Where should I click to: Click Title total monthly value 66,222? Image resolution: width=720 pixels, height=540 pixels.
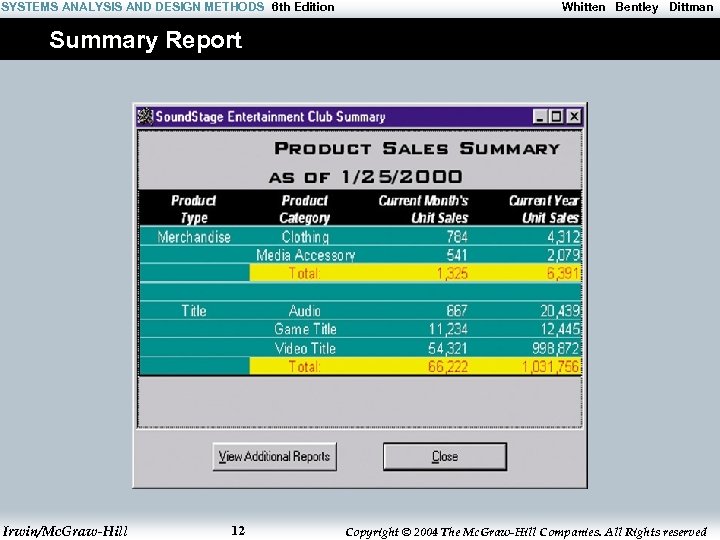(x=448, y=366)
